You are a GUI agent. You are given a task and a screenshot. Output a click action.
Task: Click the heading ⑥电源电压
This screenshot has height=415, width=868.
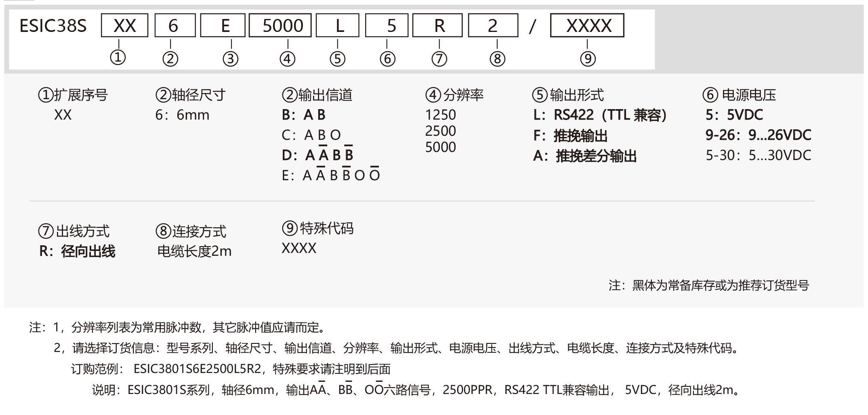pyautogui.click(x=739, y=95)
